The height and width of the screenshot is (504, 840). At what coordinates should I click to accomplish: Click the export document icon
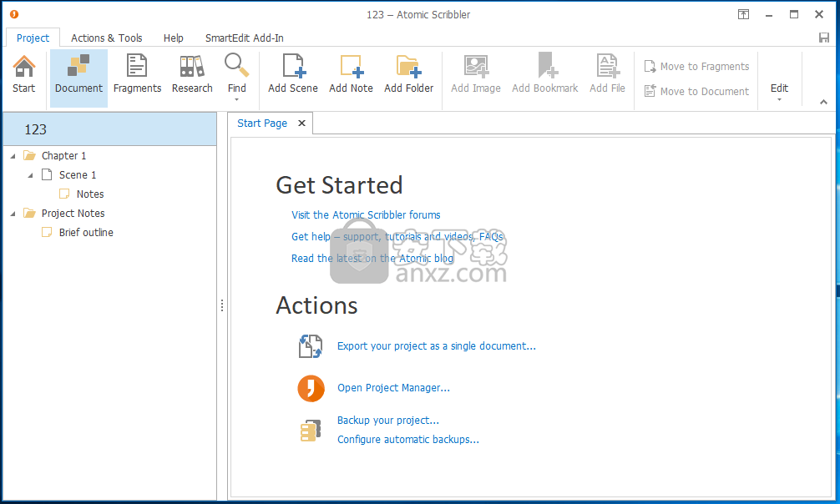tap(311, 346)
